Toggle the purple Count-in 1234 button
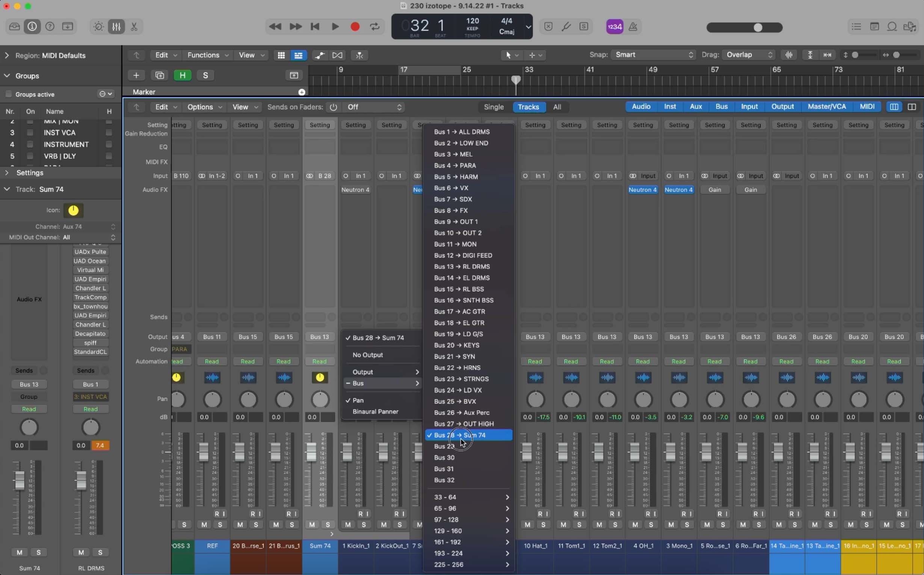Viewport: 924px width, 575px height. point(614,27)
